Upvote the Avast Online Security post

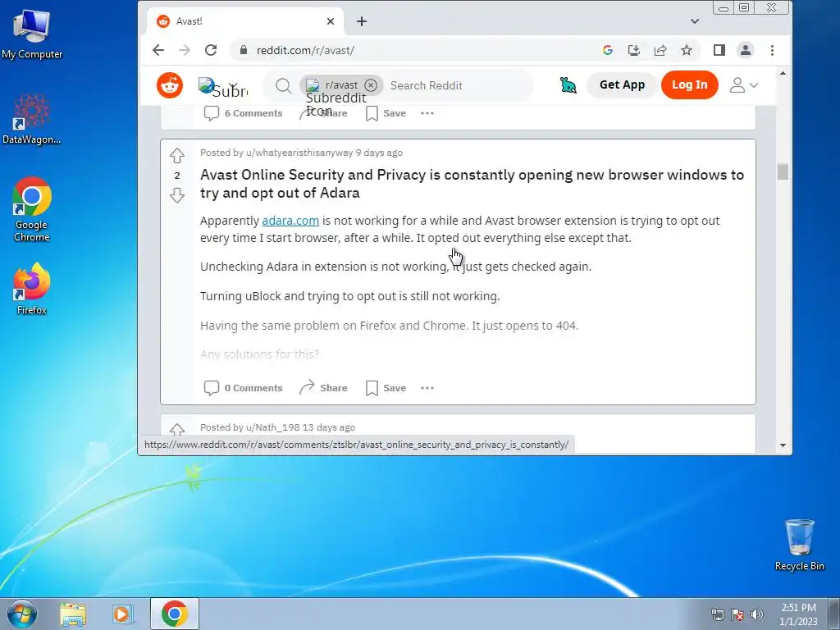[x=177, y=155]
